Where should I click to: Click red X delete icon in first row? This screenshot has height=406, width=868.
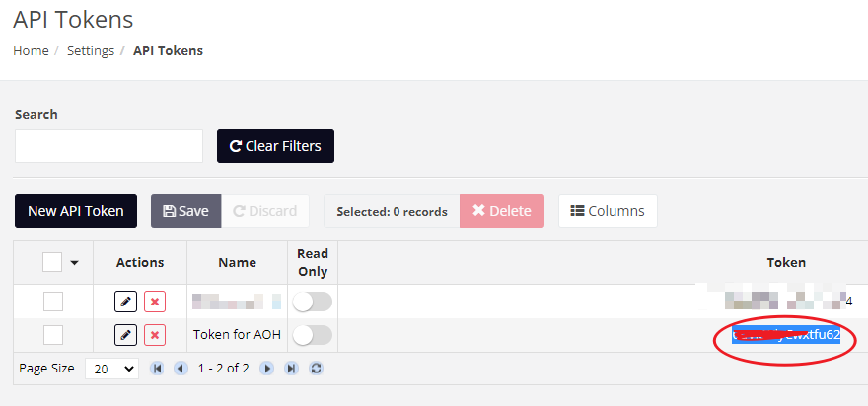[x=155, y=302]
